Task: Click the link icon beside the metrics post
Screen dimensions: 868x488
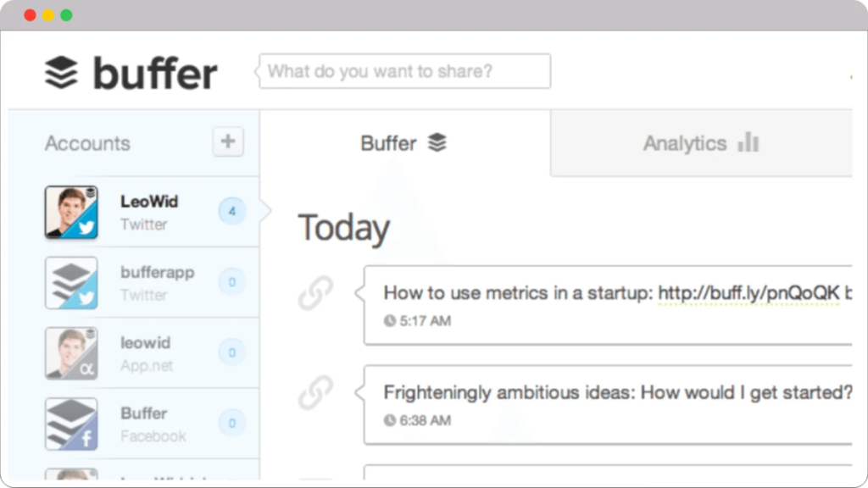Action: (x=315, y=292)
